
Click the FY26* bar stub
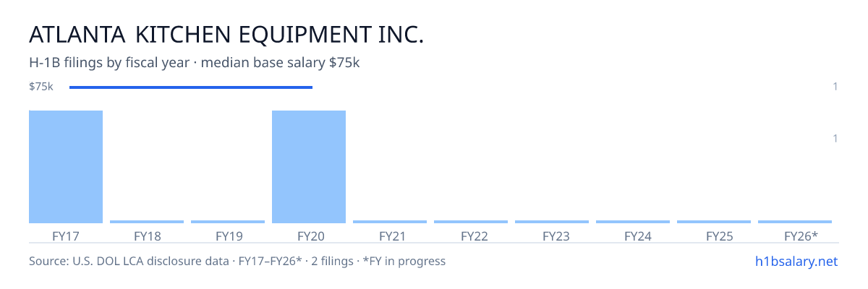coord(795,222)
